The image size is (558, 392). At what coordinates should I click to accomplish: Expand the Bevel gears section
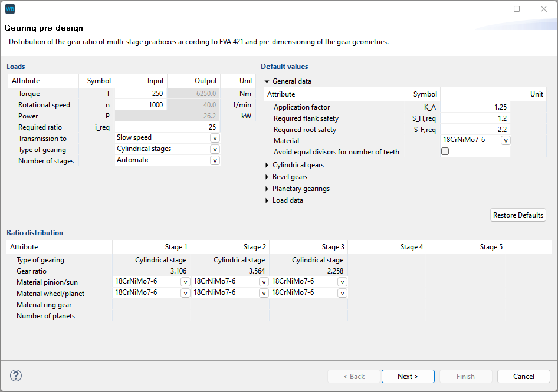[x=267, y=177]
